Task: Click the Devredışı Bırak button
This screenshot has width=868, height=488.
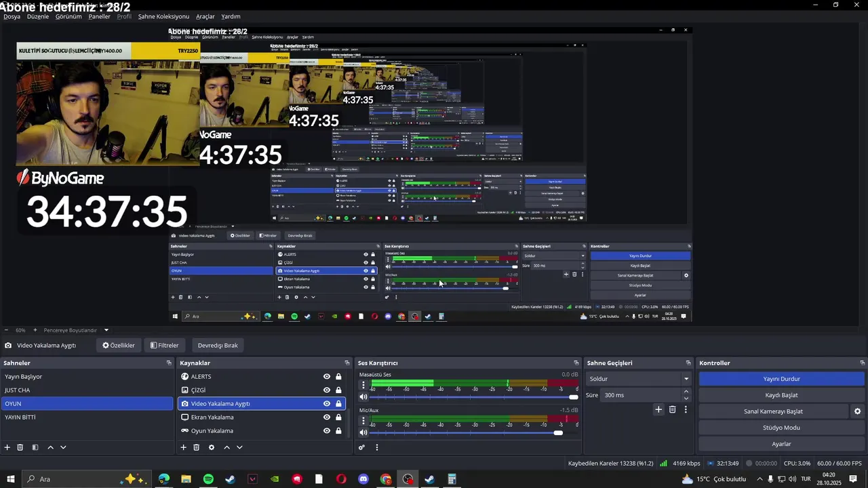Action: [x=218, y=346]
